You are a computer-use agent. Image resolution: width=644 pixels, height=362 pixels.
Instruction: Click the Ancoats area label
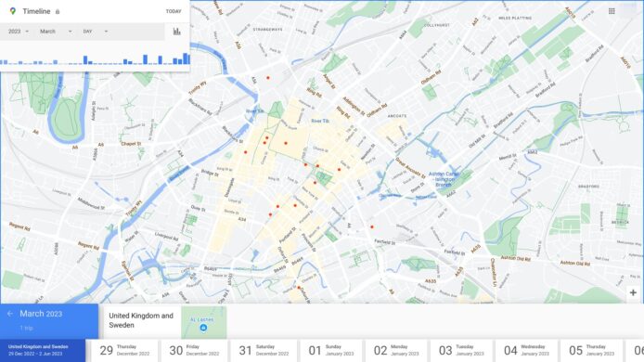pyautogui.click(x=397, y=116)
